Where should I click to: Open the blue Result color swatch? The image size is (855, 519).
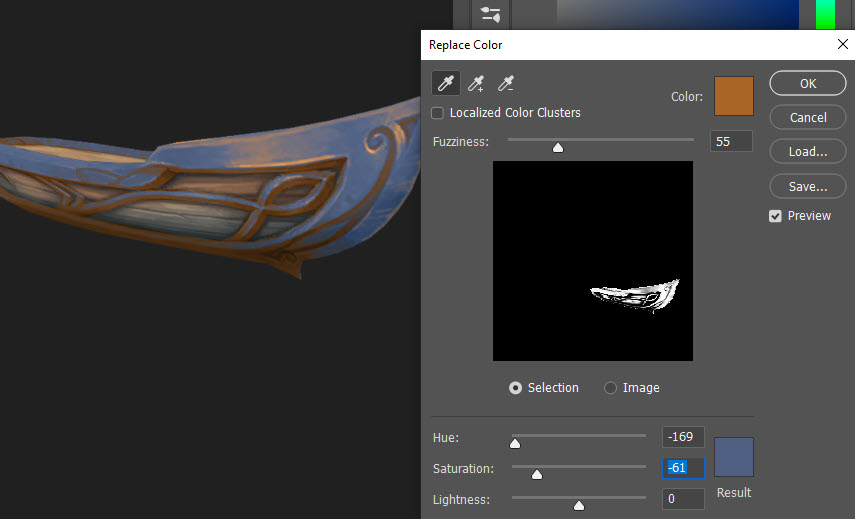click(x=734, y=457)
